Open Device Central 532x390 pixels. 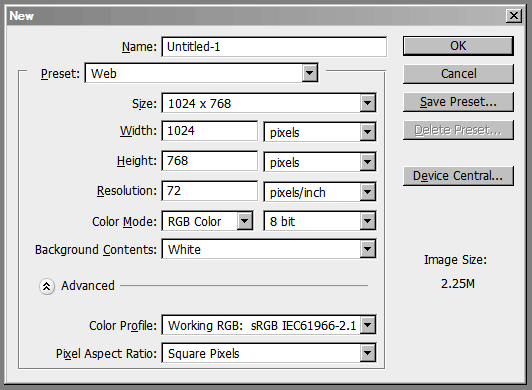[x=458, y=176]
